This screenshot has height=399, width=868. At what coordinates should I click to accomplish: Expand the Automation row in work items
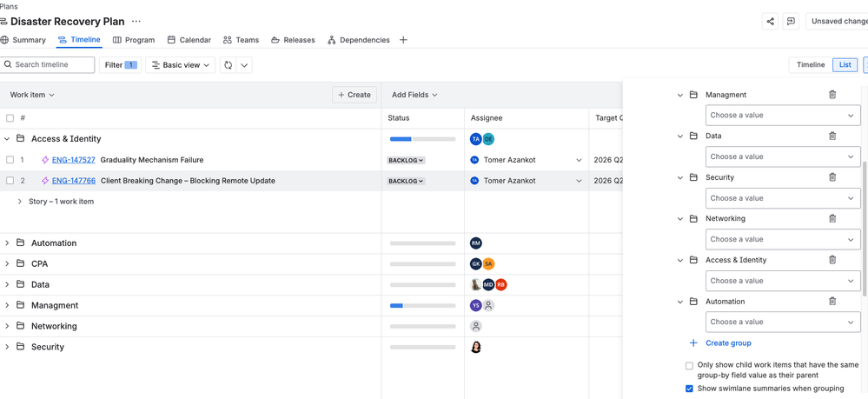pos(8,243)
